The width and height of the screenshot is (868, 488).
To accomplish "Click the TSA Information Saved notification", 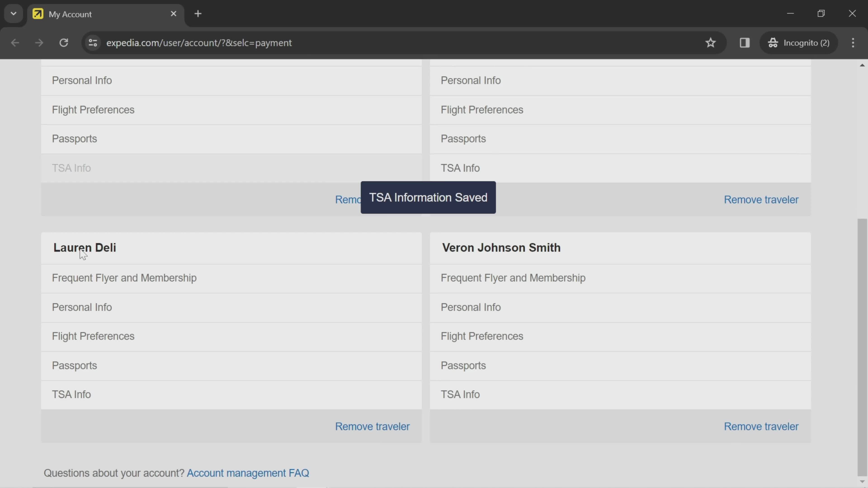I will tap(428, 198).
